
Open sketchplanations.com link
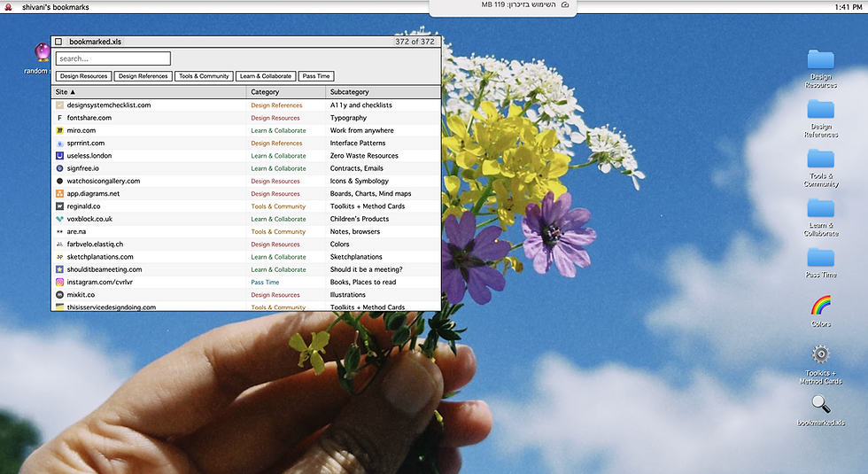pyautogui.click(x=100, y=257)
